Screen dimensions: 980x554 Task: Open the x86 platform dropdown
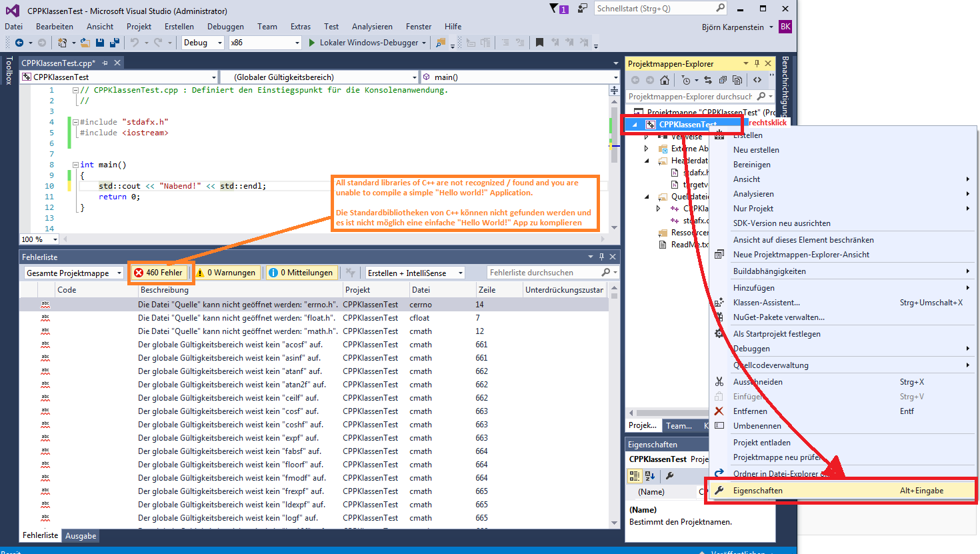coord(265,43)
